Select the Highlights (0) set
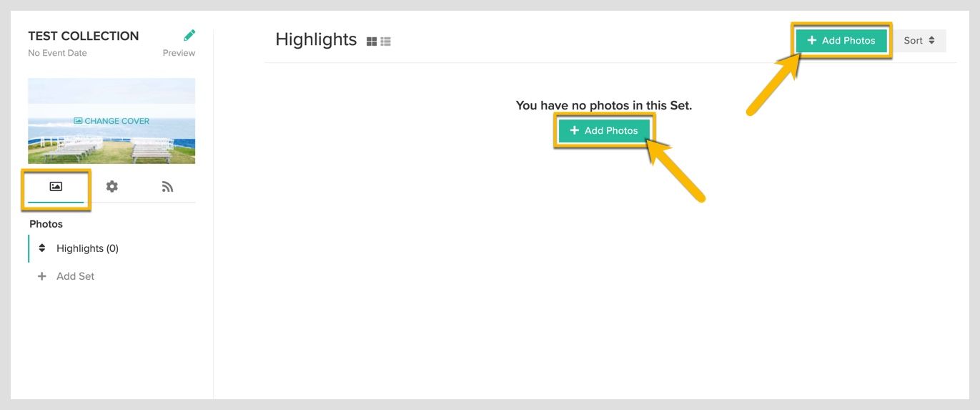Viewport: 980px width, 410px height. 87,248
